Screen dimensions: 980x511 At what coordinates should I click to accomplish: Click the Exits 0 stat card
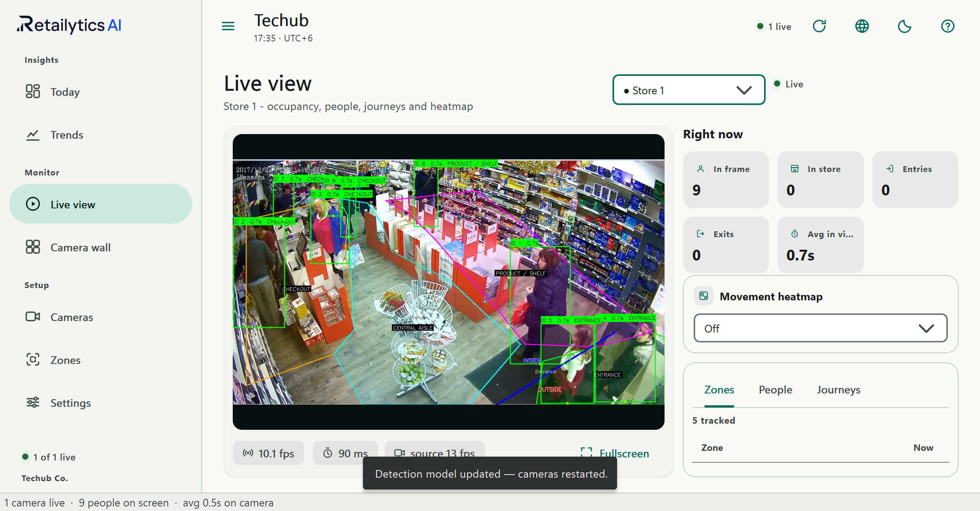(726, 244)
